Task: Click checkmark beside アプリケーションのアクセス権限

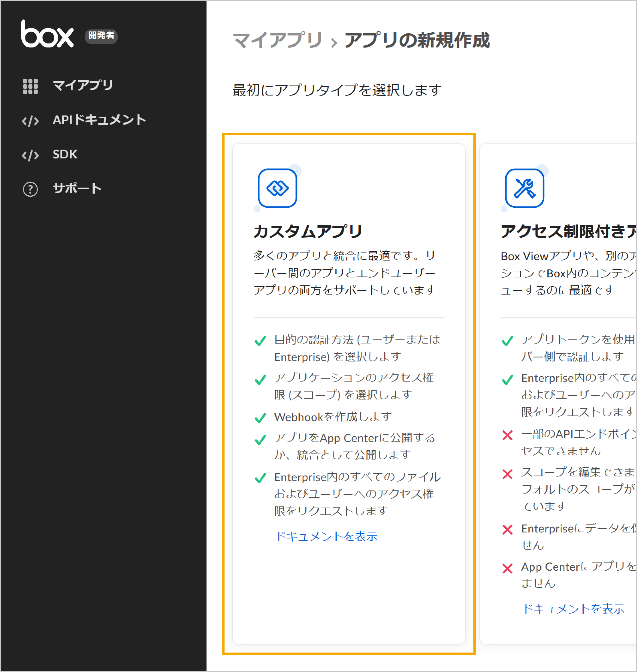Action: coord(261,379)
